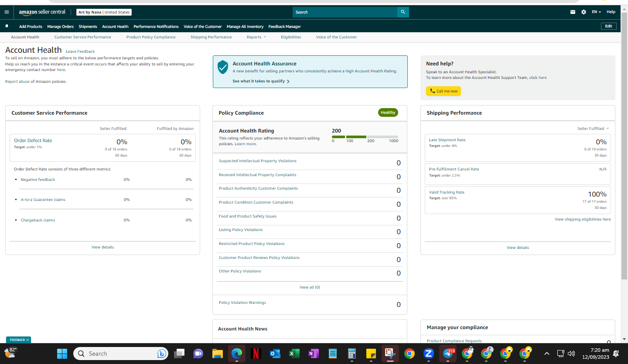This screenshot has width=628, height=364.
Task: Close the Feedback tab with X
Action: pyautogui.click(x=27, y=340)
